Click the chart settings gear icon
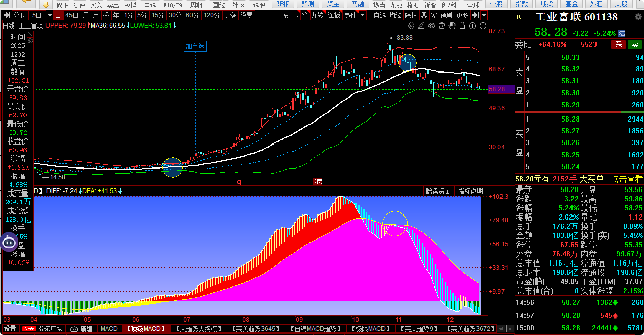Viewport: 644px width, 335px height. [x=411, y=26]
